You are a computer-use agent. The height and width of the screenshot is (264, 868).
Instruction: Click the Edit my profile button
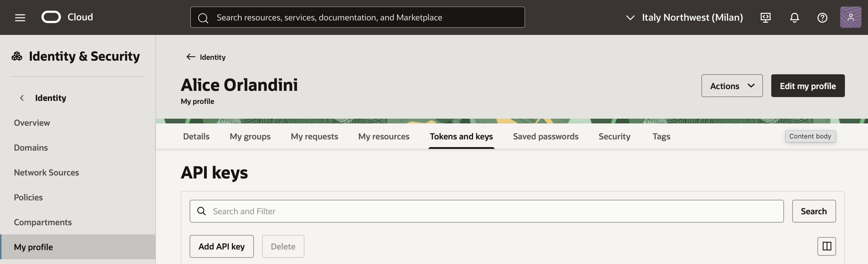[807, 86]
